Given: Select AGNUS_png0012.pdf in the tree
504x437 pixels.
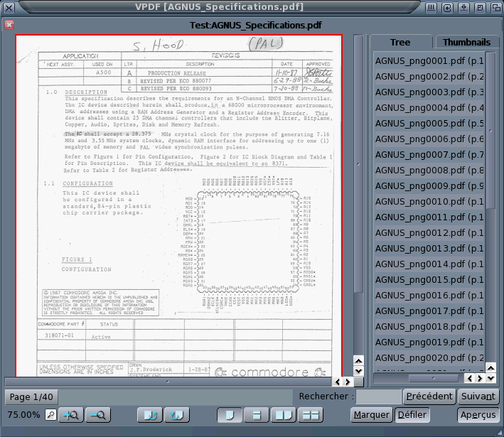Looking at the screenshot, I should [x=429, y=232].
